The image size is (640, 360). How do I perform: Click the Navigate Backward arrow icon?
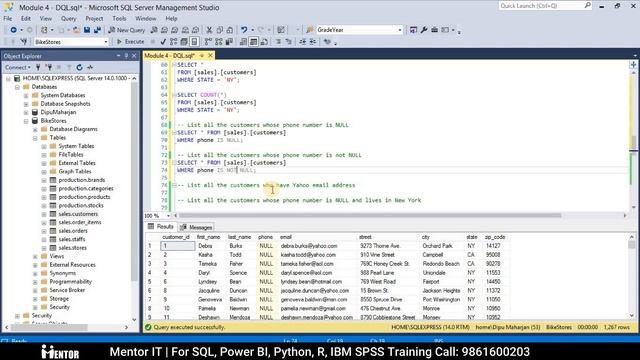[x=13, y=30]
